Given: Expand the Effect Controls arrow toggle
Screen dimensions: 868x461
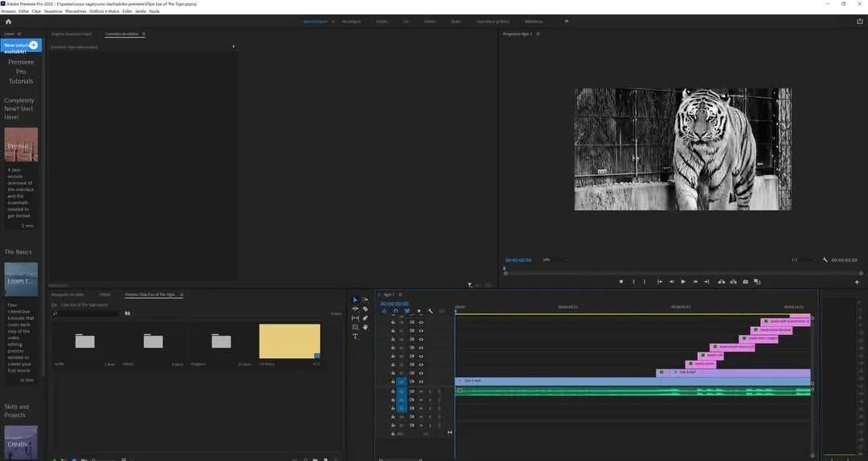Looking at the screenshot, I should point(233,47).
